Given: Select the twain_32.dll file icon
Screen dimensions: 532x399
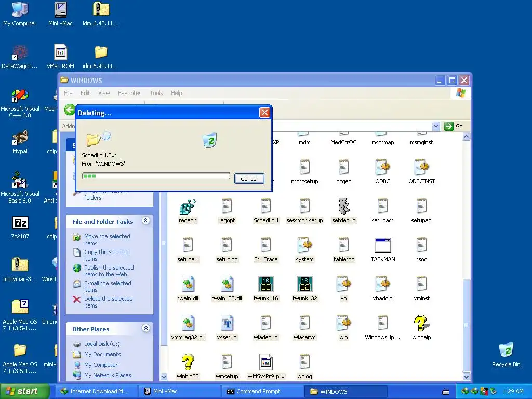Looking at the screenshot, I should tap(227, 284).
